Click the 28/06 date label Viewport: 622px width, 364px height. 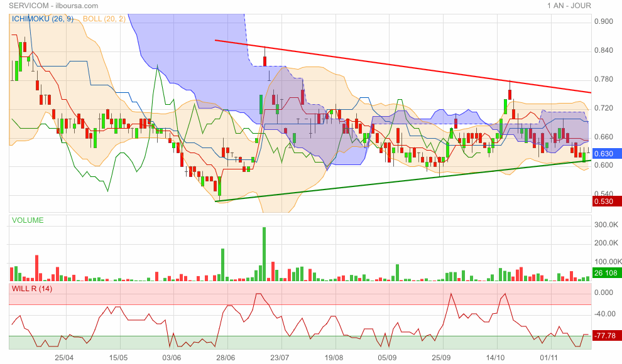[x=226, y=358]
